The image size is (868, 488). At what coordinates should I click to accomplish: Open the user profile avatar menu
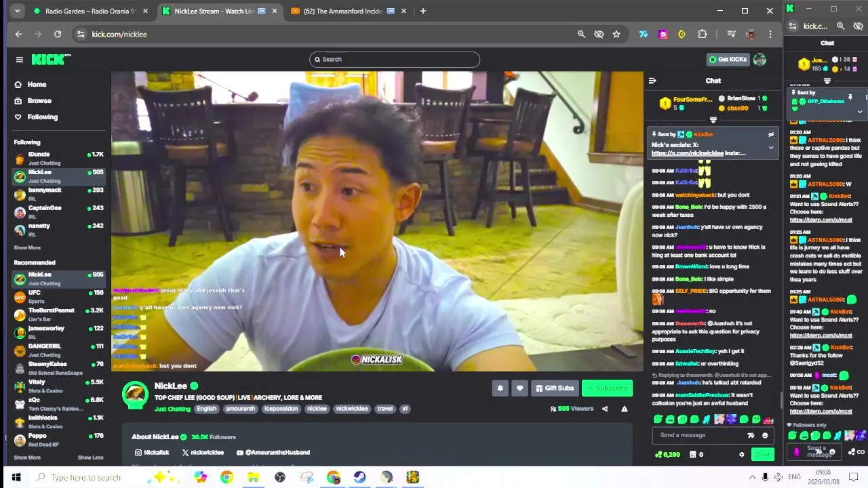(x=759, y=60)
